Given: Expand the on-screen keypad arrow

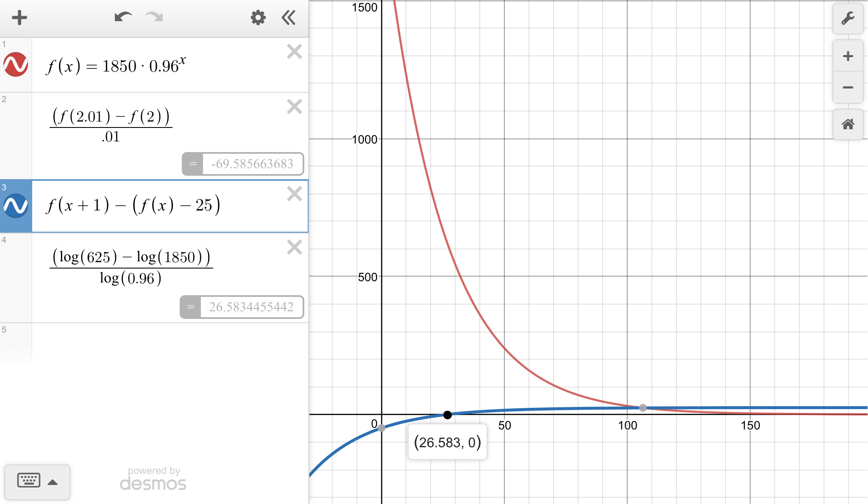Looking at the screenshot, I should tap(53, 482).
